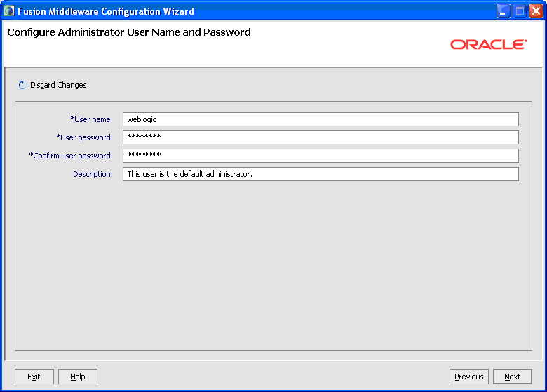547x392 pixels.
Task: Click the Discard Changes refresh icon
Action: coord(22,85)
